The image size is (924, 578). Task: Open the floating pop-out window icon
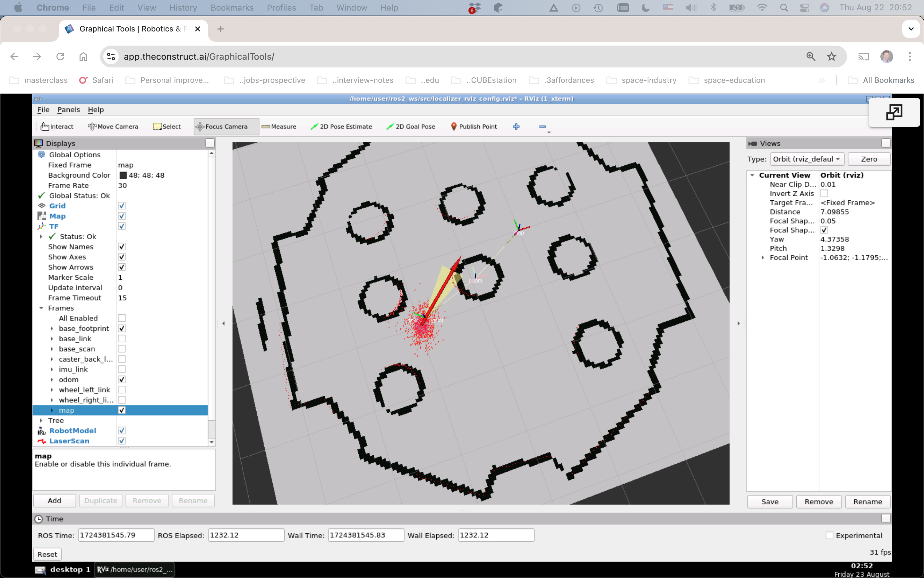click(x=894, y=112)
